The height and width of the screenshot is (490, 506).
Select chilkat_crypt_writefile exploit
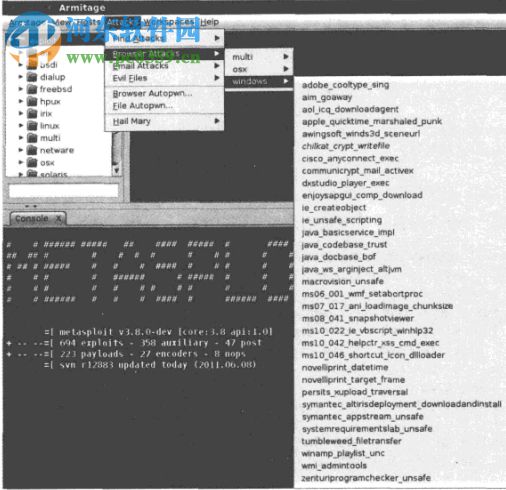(x=346, y=146)
